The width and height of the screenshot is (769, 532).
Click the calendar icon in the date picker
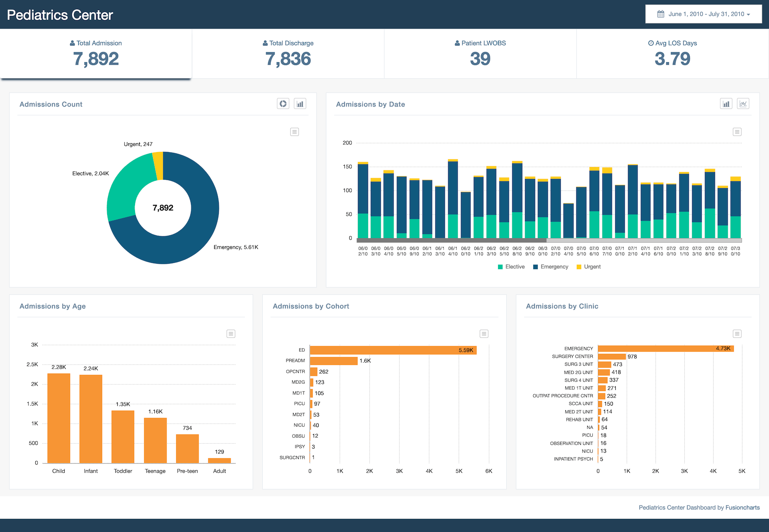click(x=660, y=14)
